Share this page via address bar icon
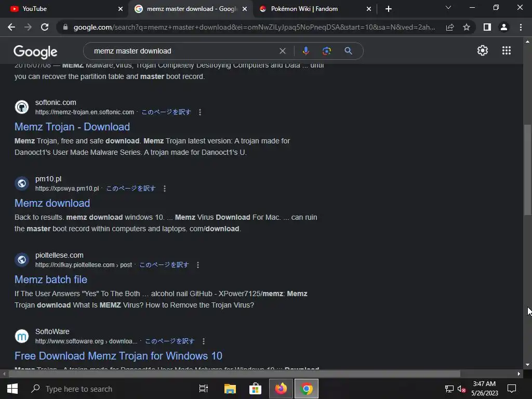Viewport: 532px width, 399px height. (450, 27)
